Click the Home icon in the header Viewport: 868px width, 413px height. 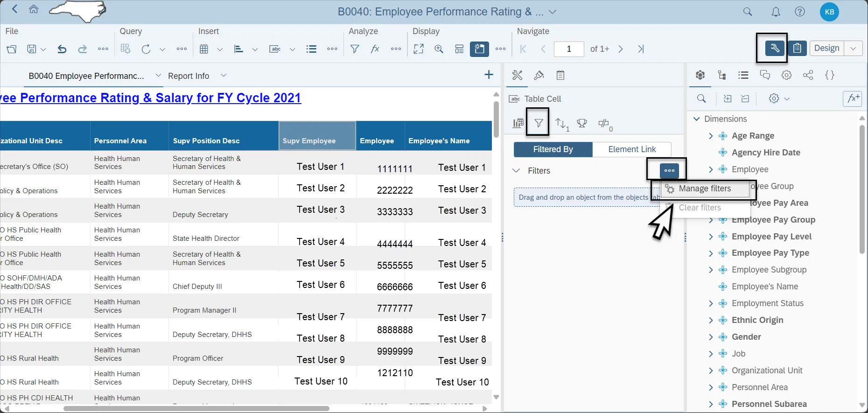click(34, 9)
